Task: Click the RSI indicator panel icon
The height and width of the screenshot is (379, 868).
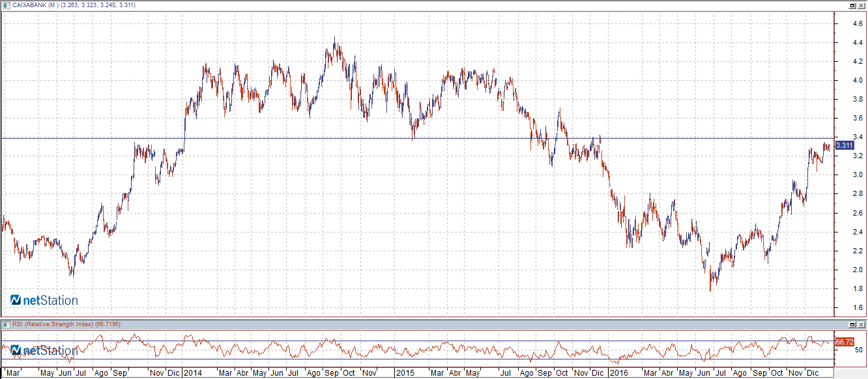Action: click(x=6, y=324)
